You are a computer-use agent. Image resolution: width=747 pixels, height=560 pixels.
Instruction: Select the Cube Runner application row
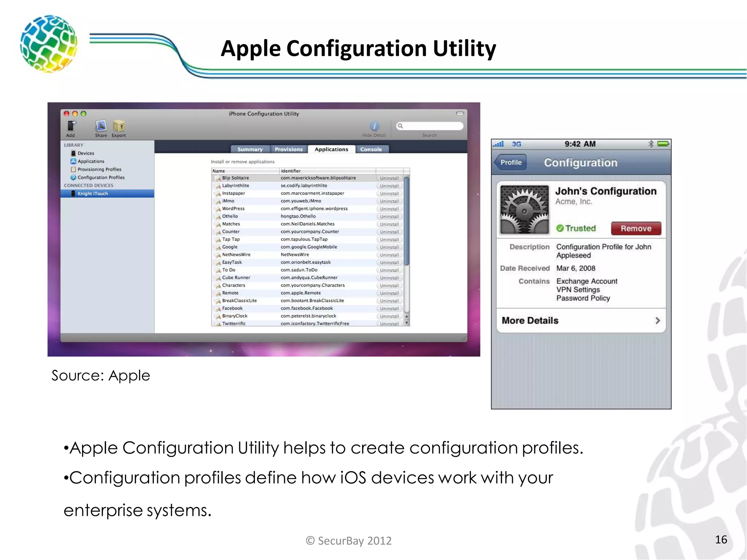[307, 277]
